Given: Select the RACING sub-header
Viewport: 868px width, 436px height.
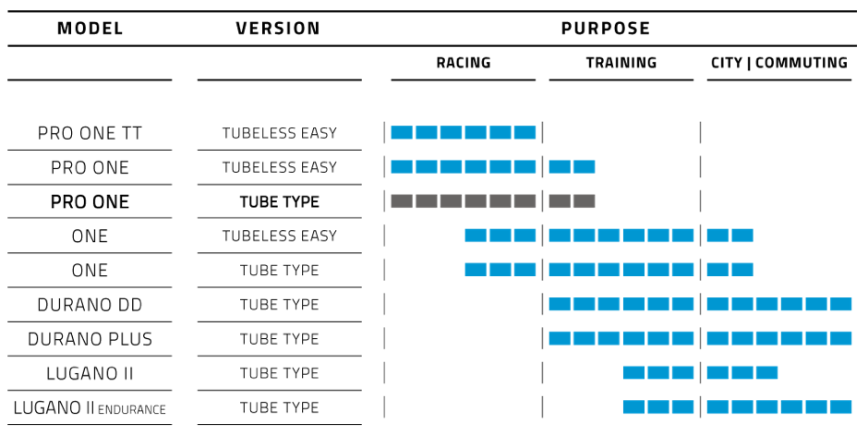Looking at the screenshot, I should [x=464, y=64].
